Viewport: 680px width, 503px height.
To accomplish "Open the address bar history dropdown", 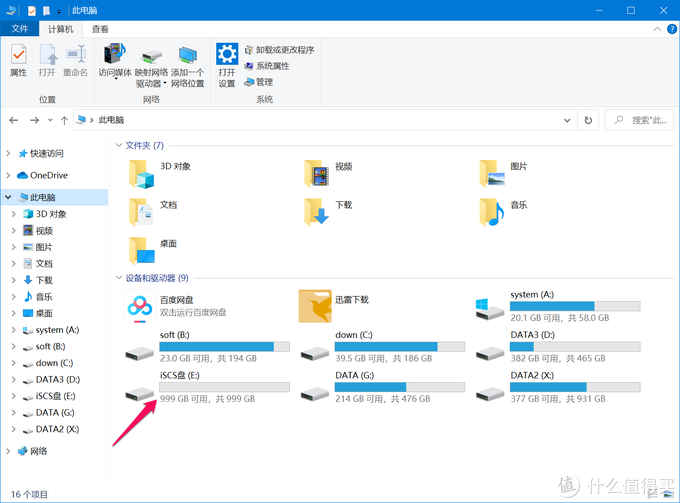I will pyautogui.click(x=567, y=120).
